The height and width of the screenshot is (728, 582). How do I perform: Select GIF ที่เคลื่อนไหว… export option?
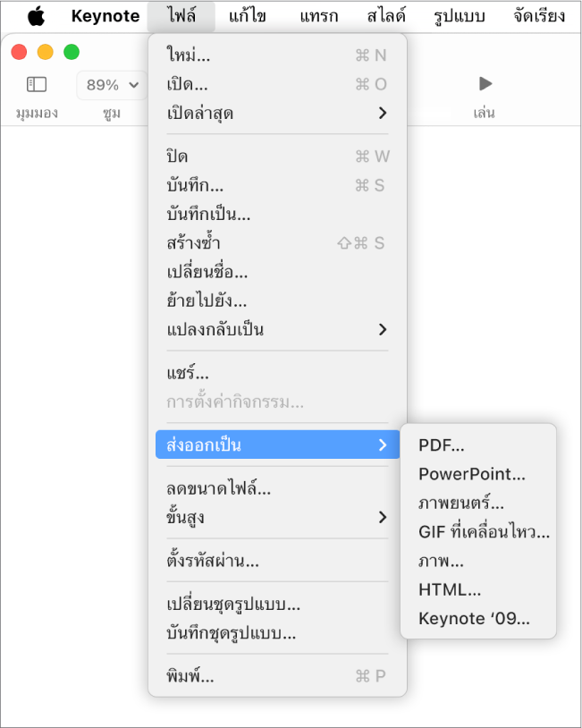click(483, 532)
